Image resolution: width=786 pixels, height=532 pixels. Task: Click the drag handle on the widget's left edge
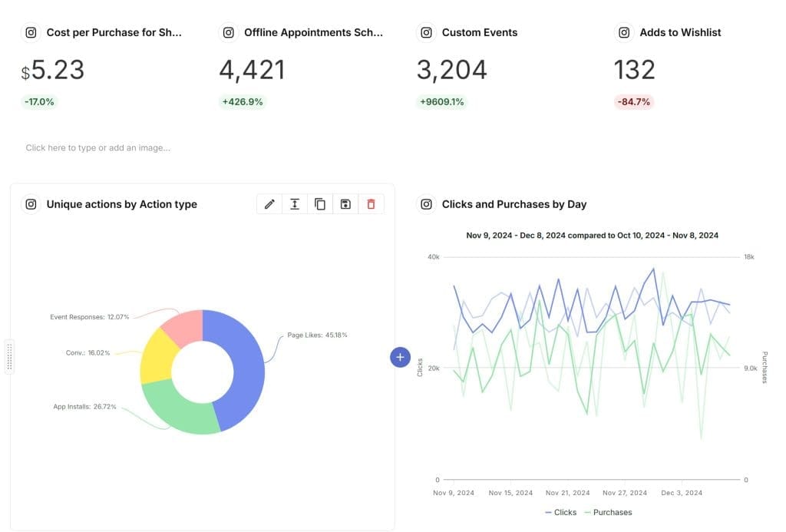click(9, 357)
